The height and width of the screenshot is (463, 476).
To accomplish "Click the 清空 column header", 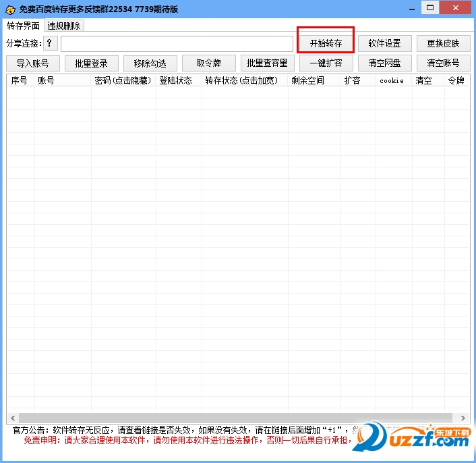I will pyautogui.click(x=428, y=80).
